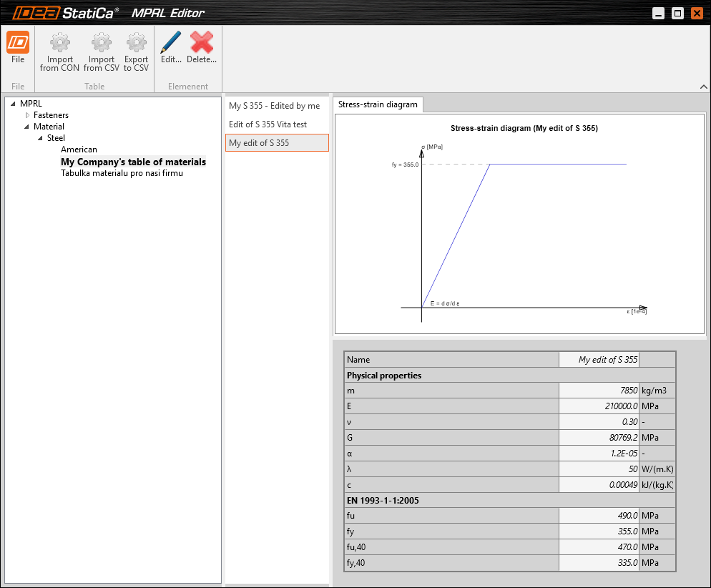Click the E value 210000.0 cell
Viewport: 711px width, 588px height.
tap(599, 406)
